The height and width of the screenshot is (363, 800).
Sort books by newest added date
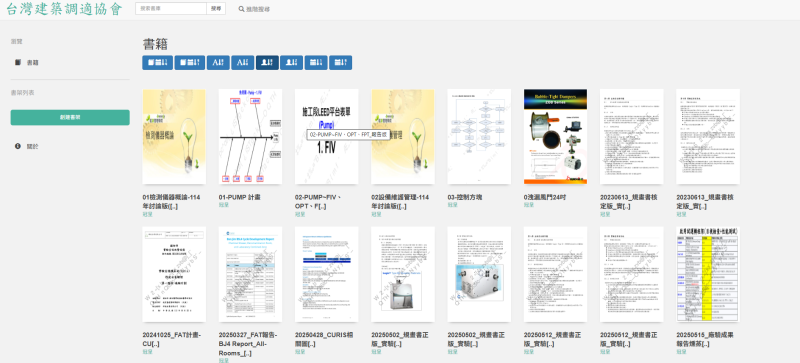pyautogui.click(x=157, y=63)
